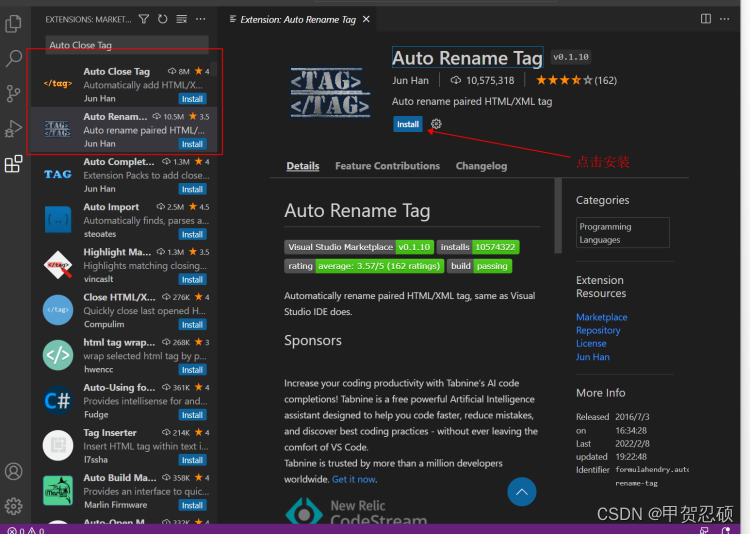Close the Auto Rename Tag extension tab

(x=366, y=19)
